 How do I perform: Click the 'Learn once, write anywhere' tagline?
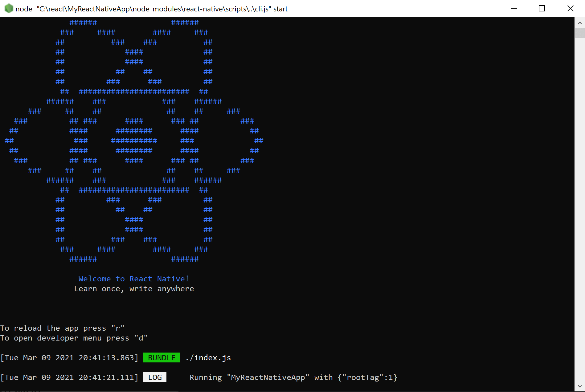click(134, 288)
